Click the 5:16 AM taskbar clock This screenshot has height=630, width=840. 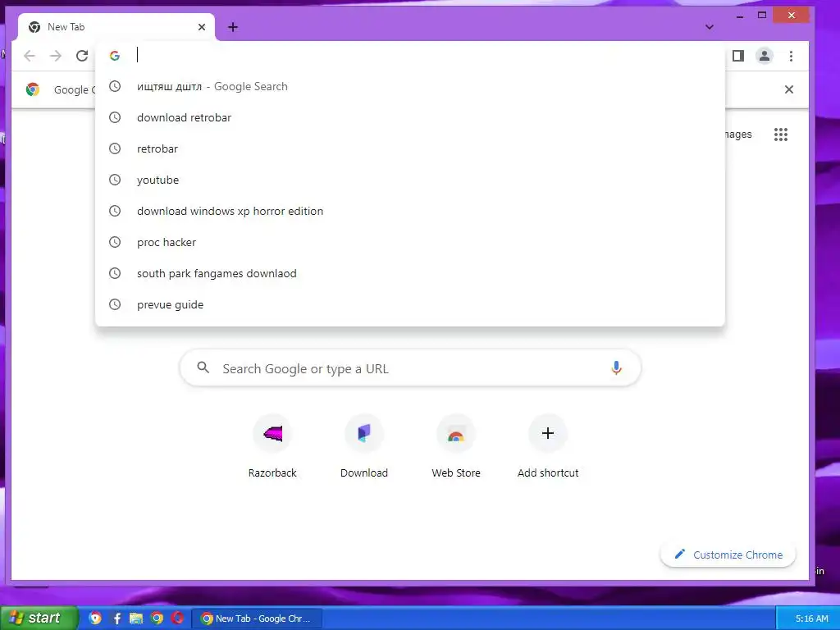(x=811, y=619)
